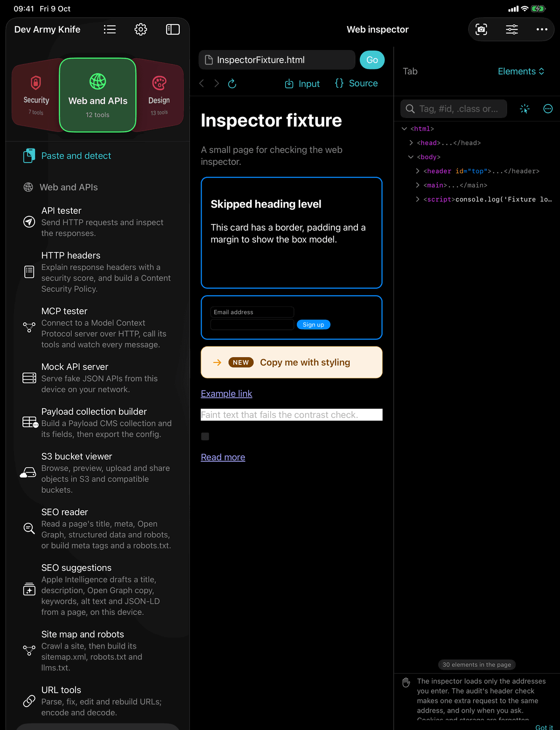Viewport: 560px width, 730px height.
Task: Activate the element picker cursor icon
Action: point(525,109)
